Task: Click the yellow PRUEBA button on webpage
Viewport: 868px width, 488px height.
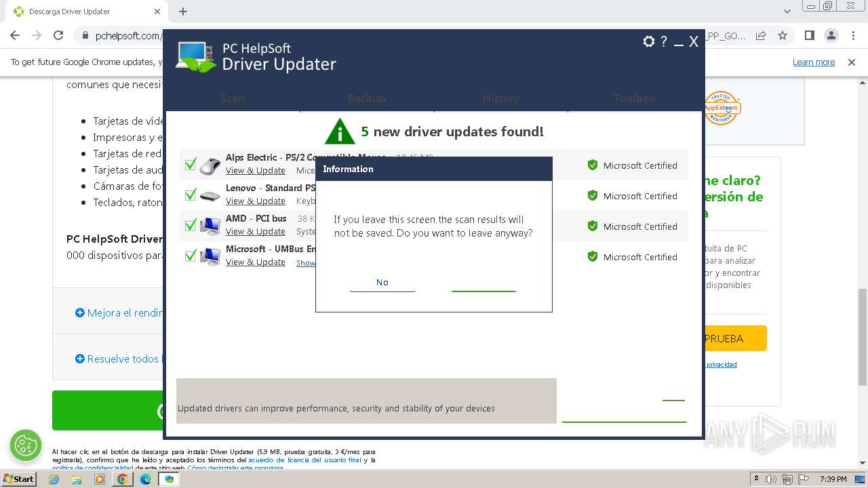Action: point(735,338)
